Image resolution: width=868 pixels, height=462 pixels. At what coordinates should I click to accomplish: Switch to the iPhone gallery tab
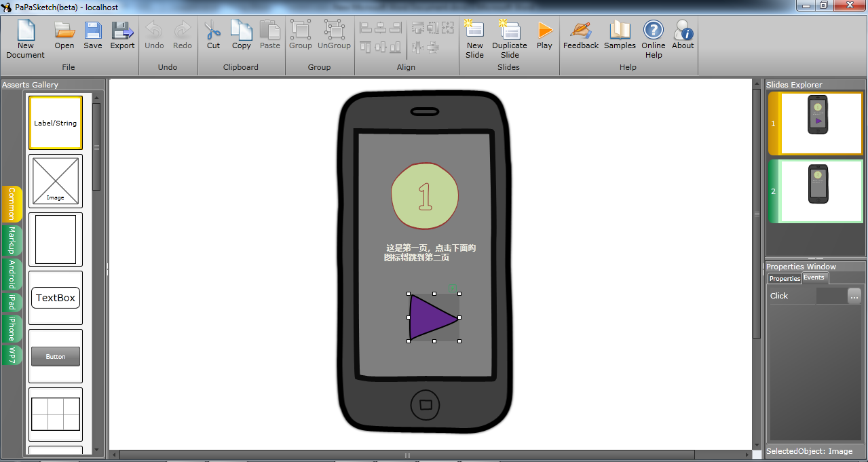tap(12, 328)
